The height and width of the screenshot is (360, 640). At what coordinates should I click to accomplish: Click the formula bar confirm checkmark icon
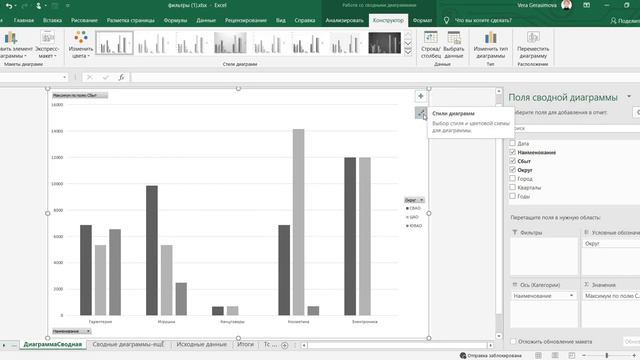105,77
